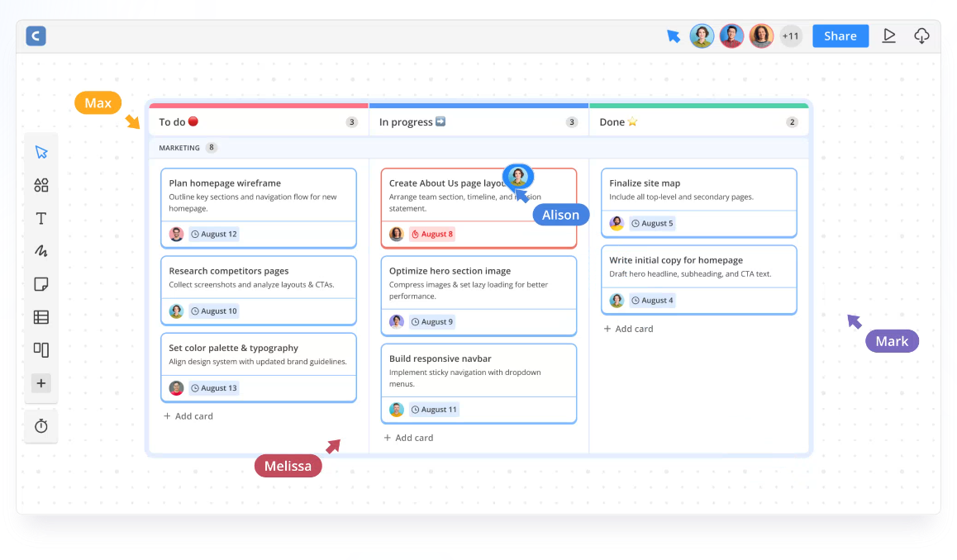Click the plus more-tools button in sidebar
This screenshot has height=560, width=957.
tap(40, 383)
